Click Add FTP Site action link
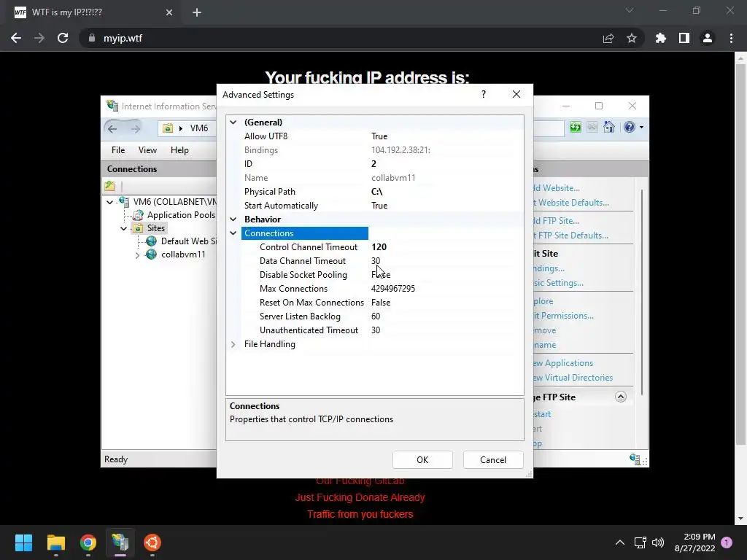This screenshot has width=747, height=560. pyautogui.click(x=557, y=221)
